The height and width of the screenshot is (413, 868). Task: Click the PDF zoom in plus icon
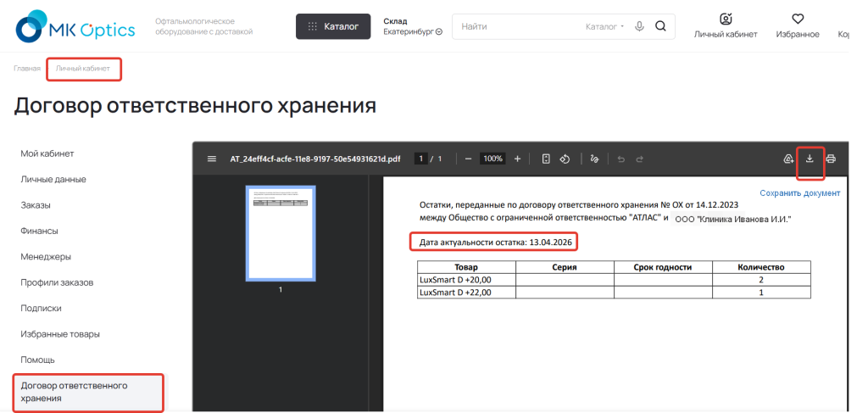(x=517, y=159)
